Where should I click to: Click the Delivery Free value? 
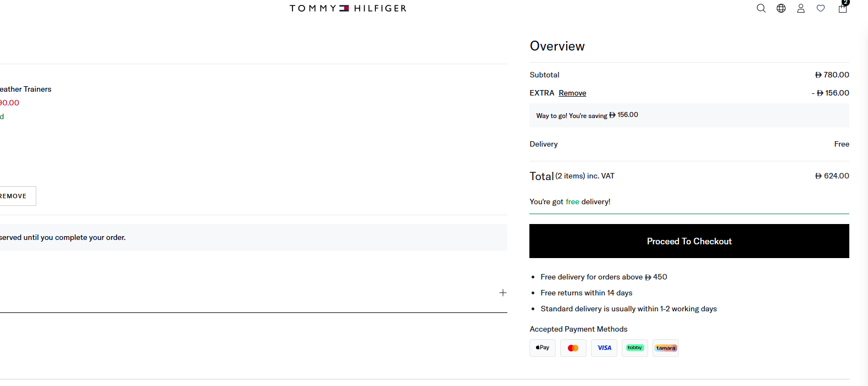[842, 144]
